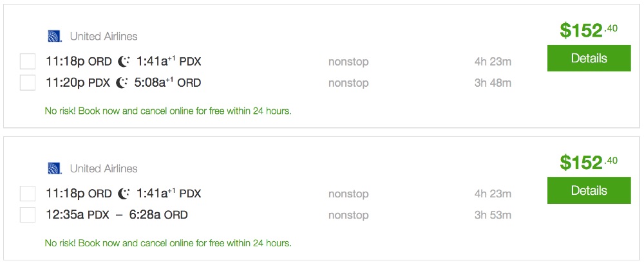
Task: Click the free-cancel notice under the 12:35a flight
Action: (x=168, y=243)
